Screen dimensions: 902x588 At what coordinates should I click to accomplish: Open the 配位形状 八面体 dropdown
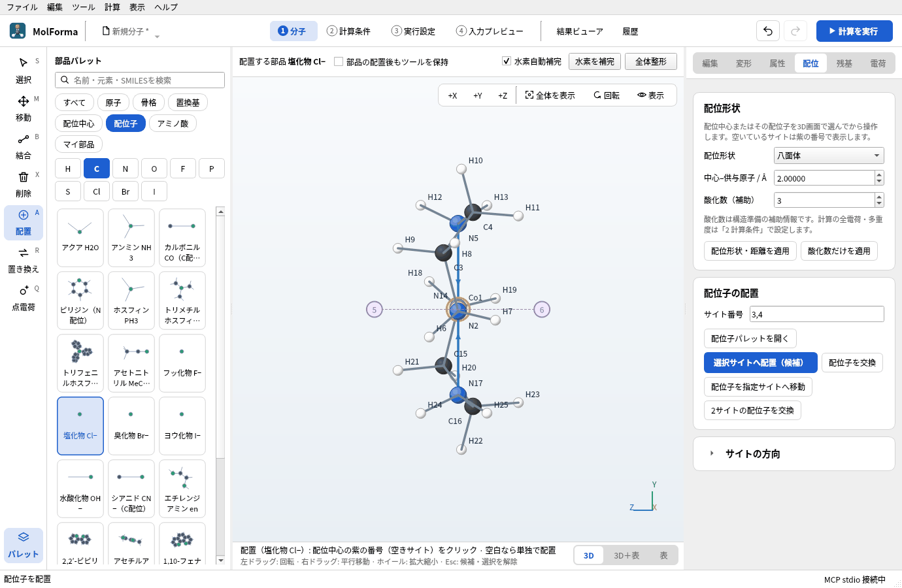click(829, 155)
